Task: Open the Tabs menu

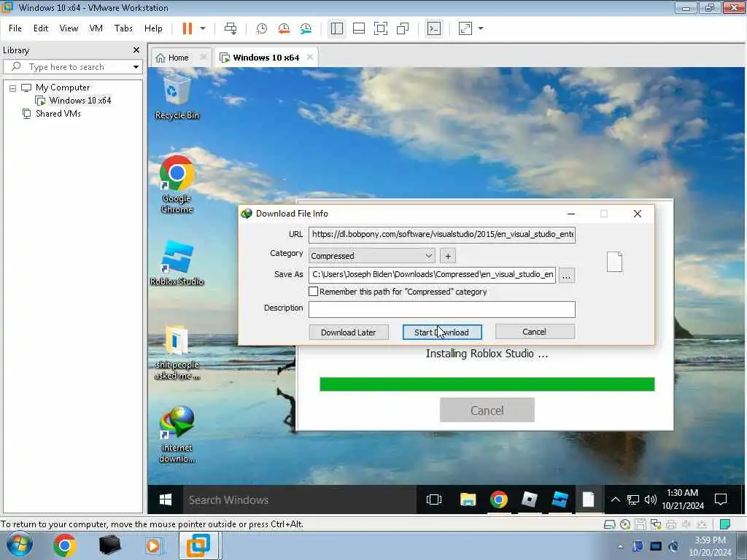Action: pyautogui.click(x=123, y=28)
